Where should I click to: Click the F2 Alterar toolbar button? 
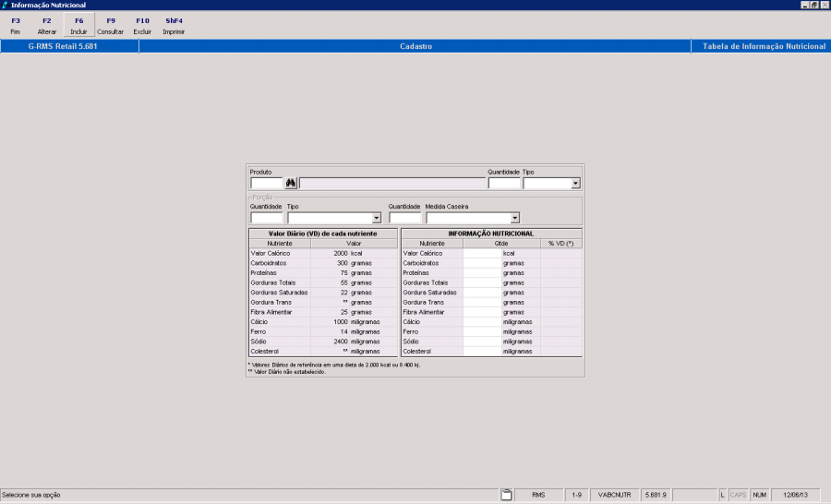[x=47, y=26]
